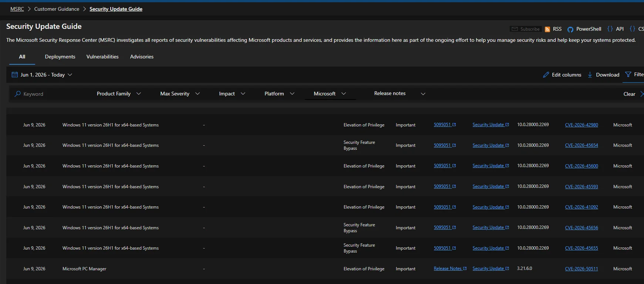
Task: Click the PowerShell text link
Action: coord(589,29)
